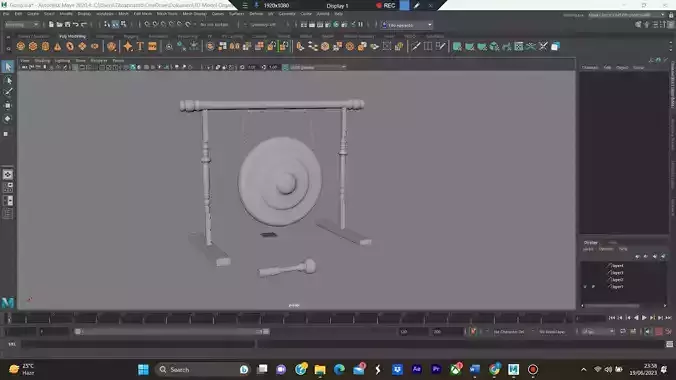Viewport: 676px width, 380px height.
Task: Create a polygon plane from the shelf
Action: (x=82, y=46)
